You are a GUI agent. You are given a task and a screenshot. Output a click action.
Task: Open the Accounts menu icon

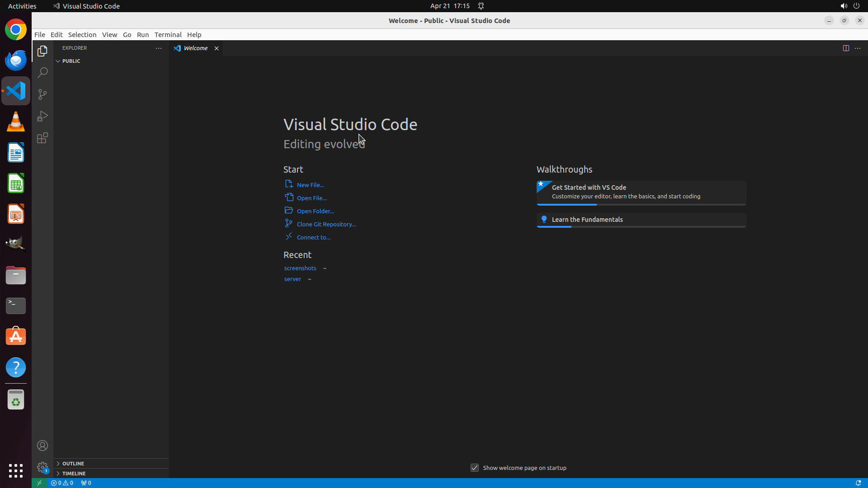pyautogui.click(x=42, y=446)
